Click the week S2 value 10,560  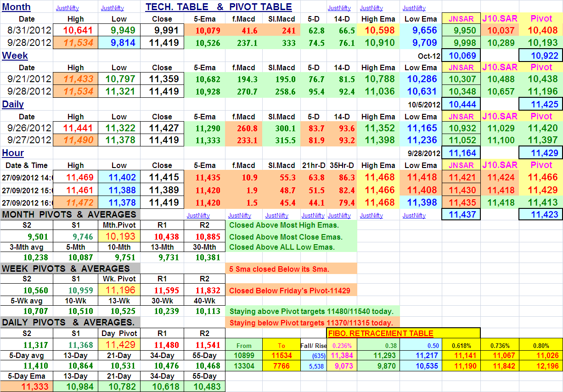(x=27, y=290)
